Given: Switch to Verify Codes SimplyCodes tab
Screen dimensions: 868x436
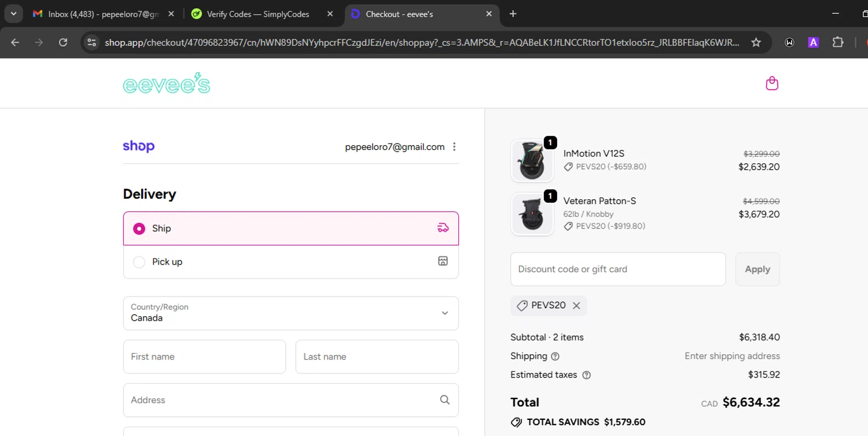Looking at the screenshot, I should 263,14.
